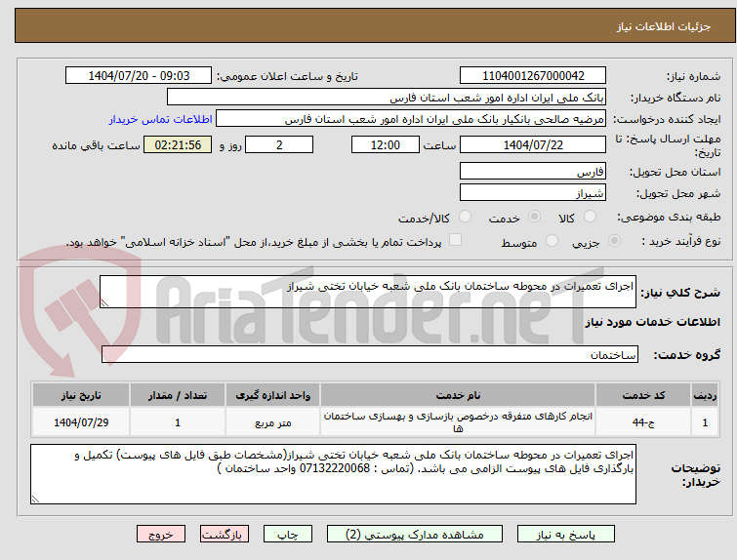The width and height of the screenshot is (737, 560).
Task: Click the need date cell 1404/07/29
Action: 81,422
